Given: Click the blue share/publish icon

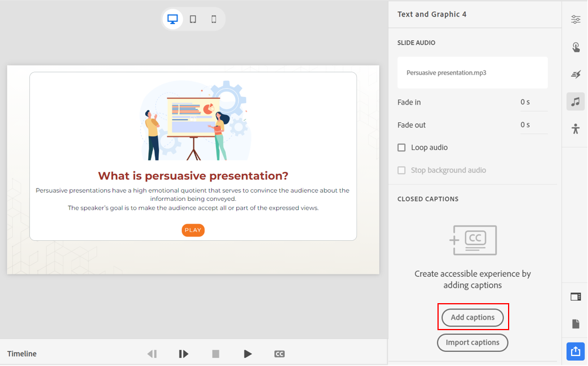Looking at the screenshot, I should 575,351.
